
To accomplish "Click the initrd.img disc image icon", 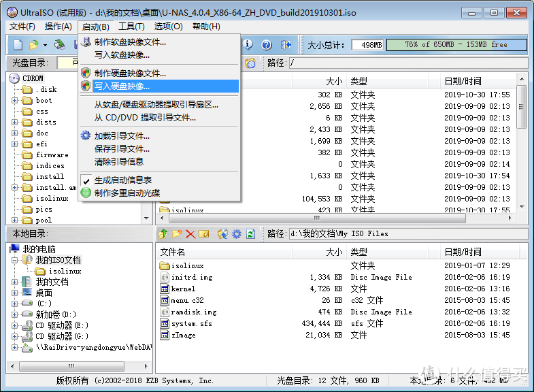I will pos(165,277).
